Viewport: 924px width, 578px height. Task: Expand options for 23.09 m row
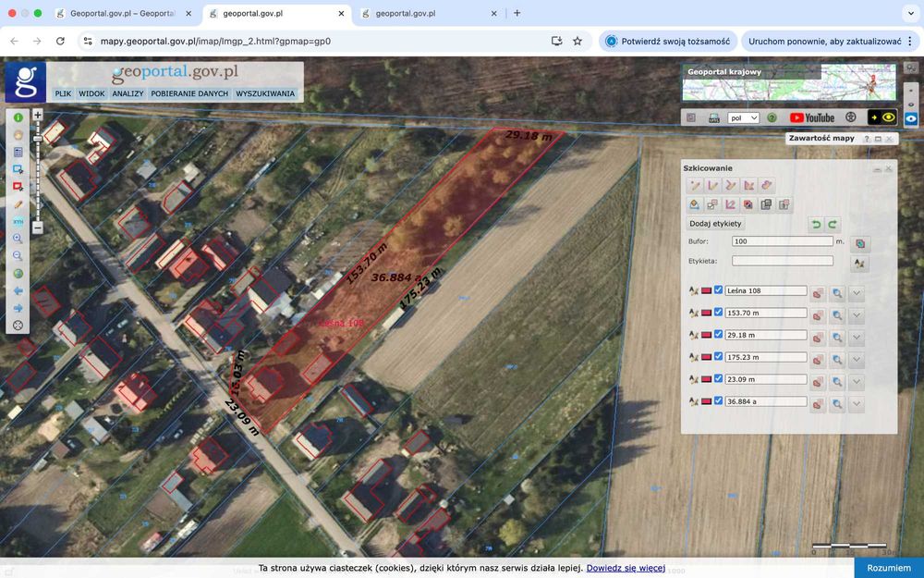[857, 382]
